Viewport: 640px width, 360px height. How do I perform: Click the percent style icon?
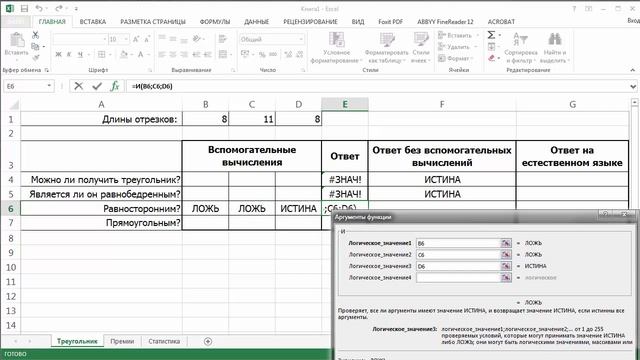point(262,54)
